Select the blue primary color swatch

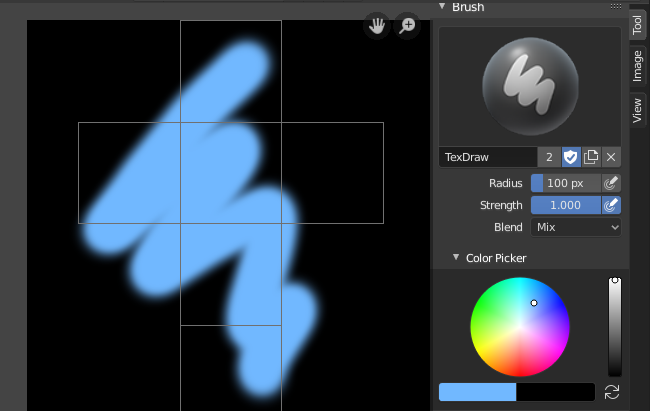pos(478,392)
